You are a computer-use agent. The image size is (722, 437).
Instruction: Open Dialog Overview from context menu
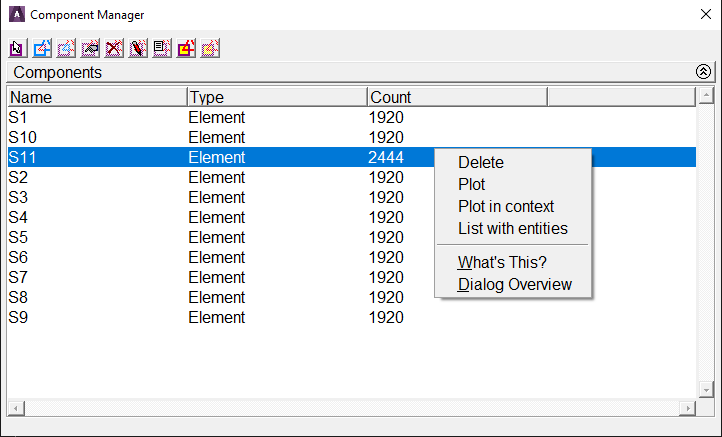514,285
